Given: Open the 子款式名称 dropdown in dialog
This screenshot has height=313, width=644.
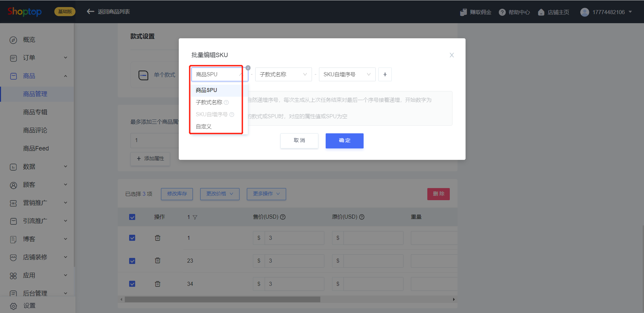Looking at the screenshot, I should click(x=283, y=75).
